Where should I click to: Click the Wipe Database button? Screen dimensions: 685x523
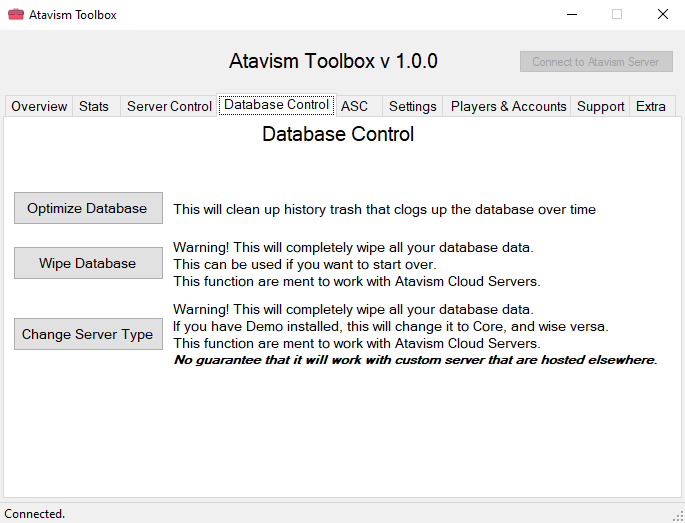[x=88, y=263]
